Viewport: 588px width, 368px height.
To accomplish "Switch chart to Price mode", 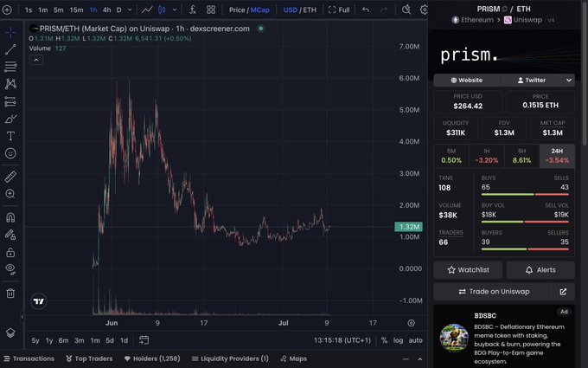I will [237, 10].
